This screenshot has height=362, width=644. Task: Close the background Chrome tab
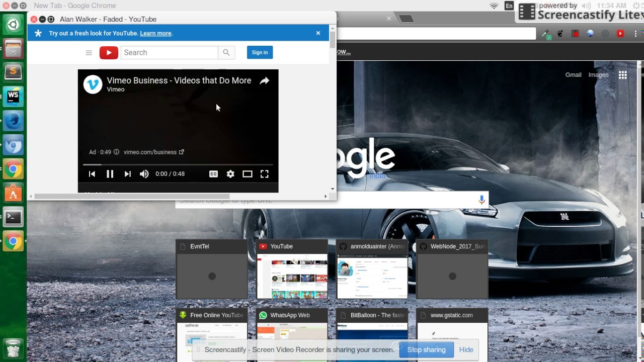point(388,19)
